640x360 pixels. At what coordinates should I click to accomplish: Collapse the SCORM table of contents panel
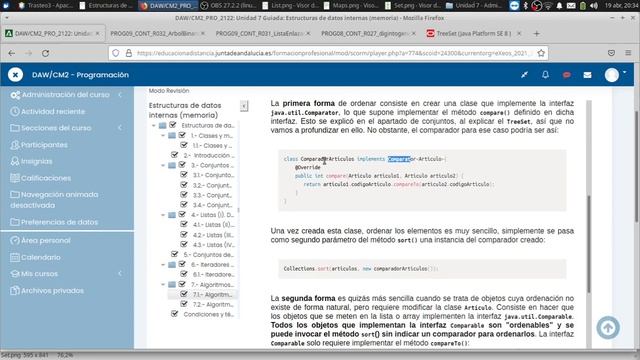(x=244, y=106)
